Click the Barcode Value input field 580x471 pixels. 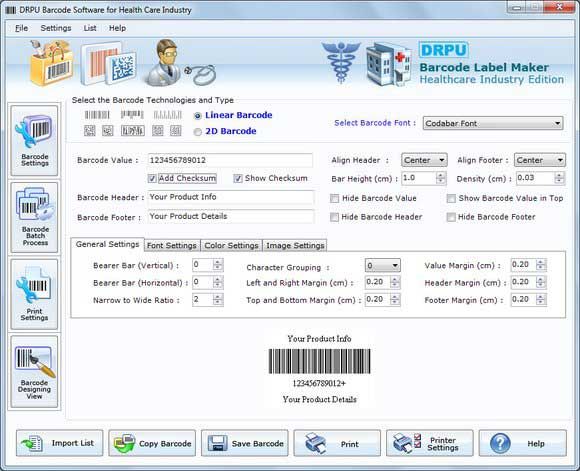coord(230,160)
